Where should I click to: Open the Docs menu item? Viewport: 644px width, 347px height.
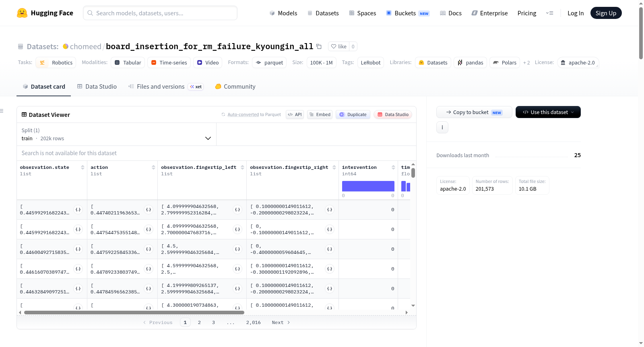coord(451,13)
